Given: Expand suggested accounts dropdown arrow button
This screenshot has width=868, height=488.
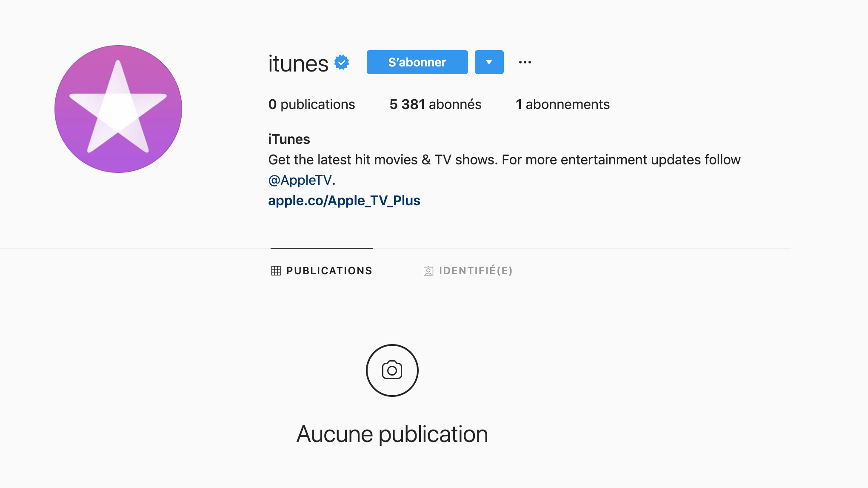Looking at the screenshot, I should click(489, 62).
